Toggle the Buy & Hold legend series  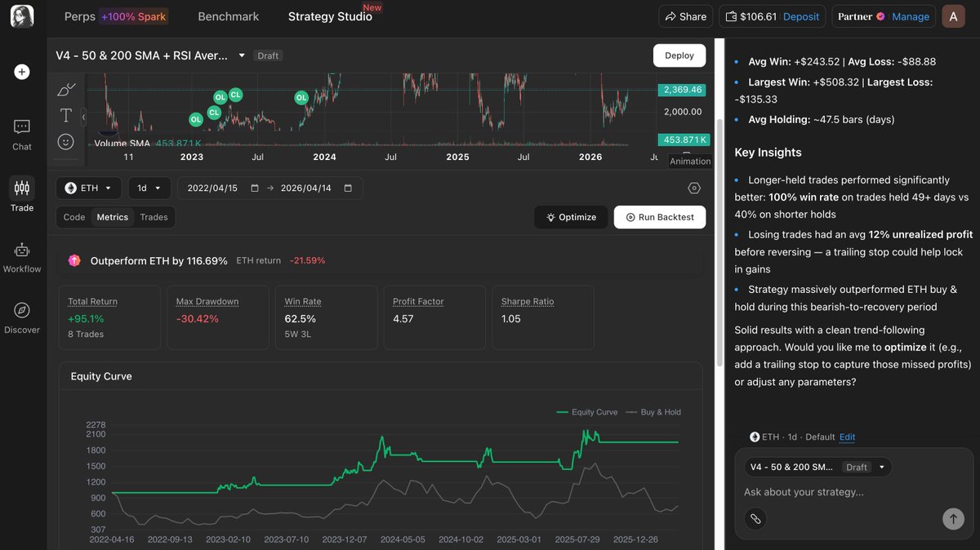653,412
